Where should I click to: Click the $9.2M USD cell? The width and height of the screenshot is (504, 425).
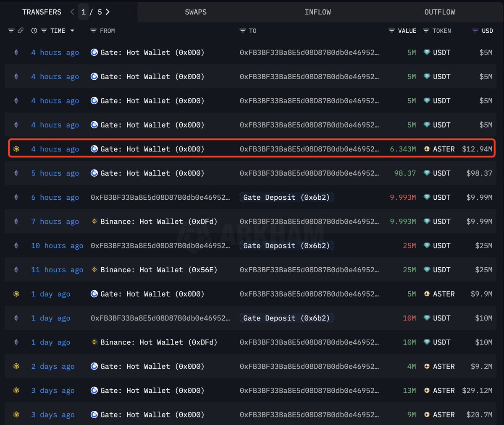(481, 366)
